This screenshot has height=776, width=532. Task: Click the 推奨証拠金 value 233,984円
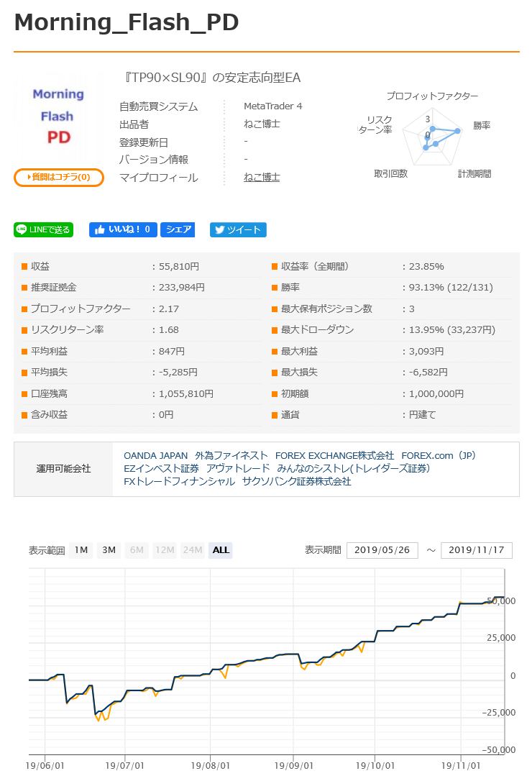pos(182,288)
